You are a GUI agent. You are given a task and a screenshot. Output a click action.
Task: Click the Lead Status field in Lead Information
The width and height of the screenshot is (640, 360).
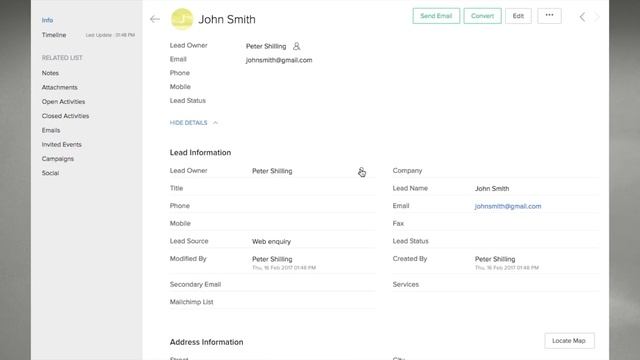496,241
